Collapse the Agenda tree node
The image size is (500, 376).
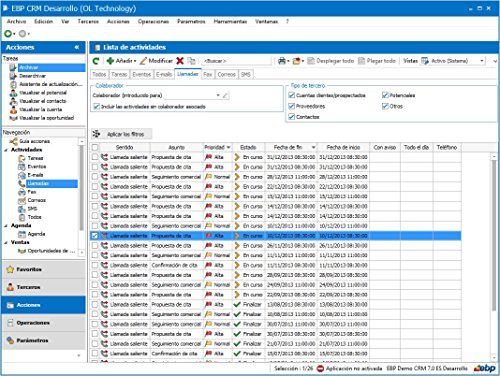click(6, 226)
